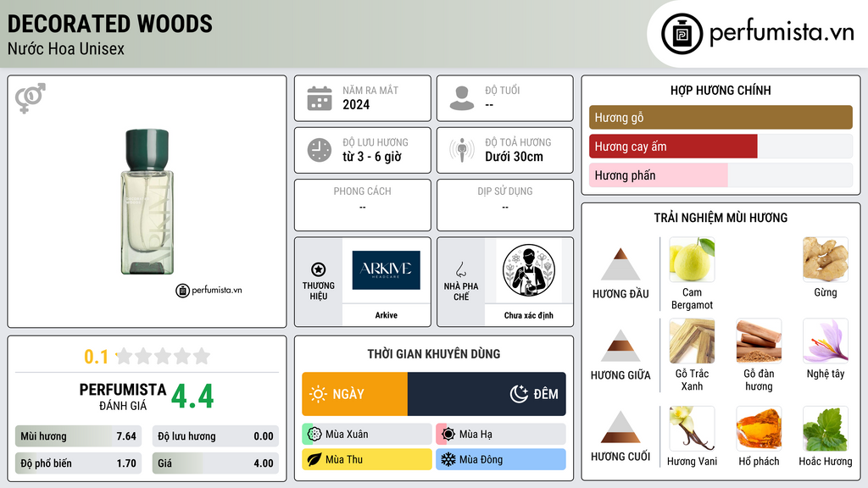
Task: Click the 0.1 user rating number
Action: click(96, 357)
